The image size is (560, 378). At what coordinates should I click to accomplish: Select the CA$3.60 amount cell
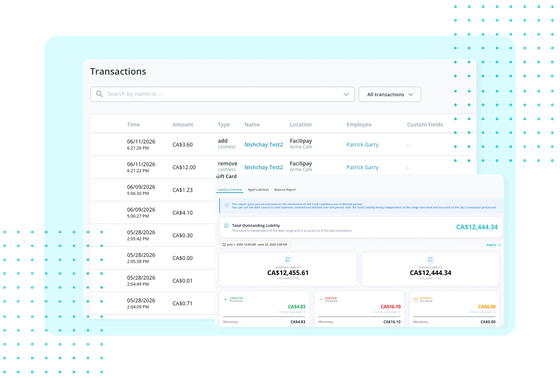182,145
